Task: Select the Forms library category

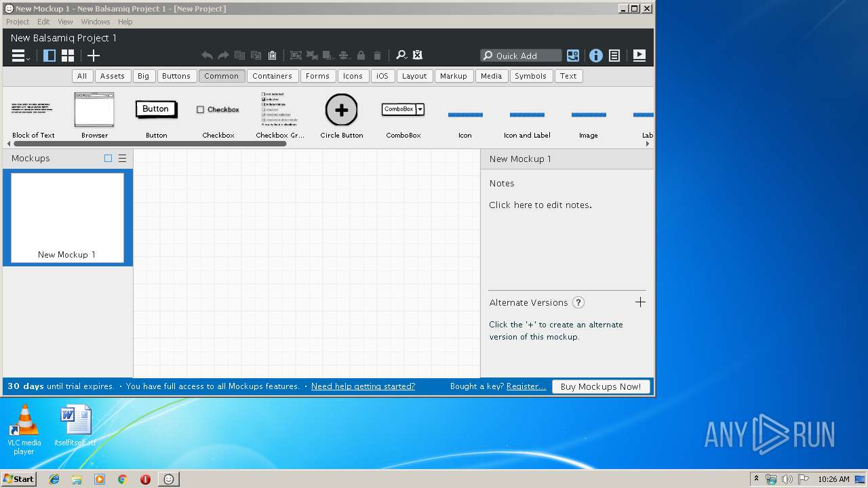Action: 317,76
